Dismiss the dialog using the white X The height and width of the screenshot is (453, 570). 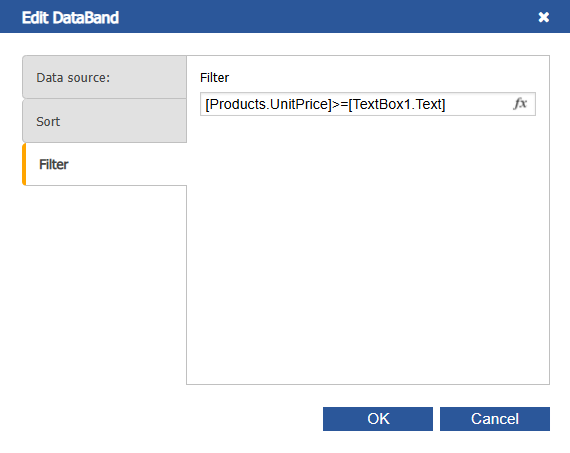[x=543, y=17]
